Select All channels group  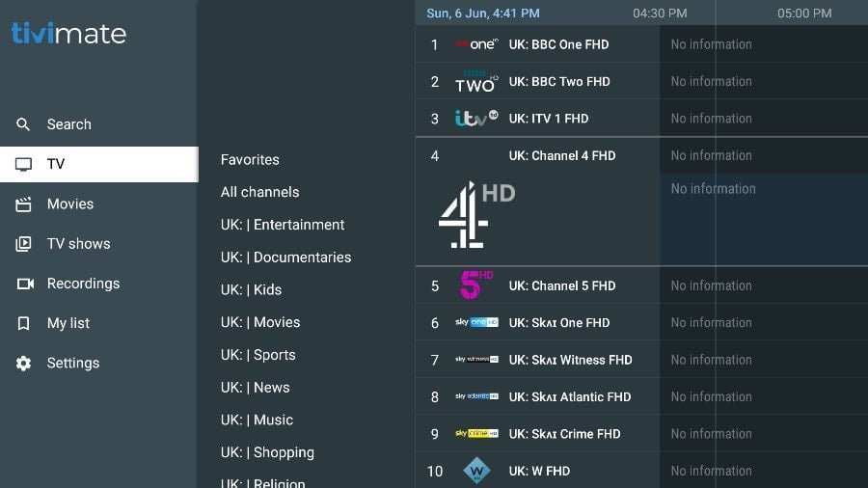point(259,192)
